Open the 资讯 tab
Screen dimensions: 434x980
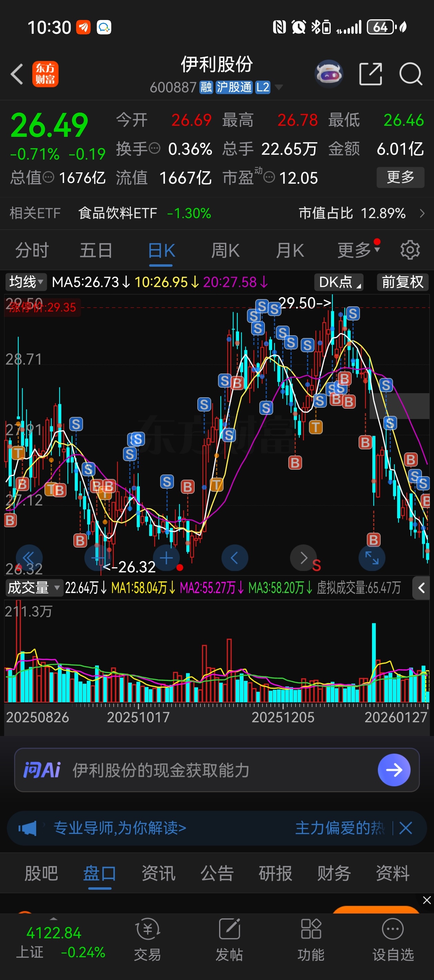(158, 873)
